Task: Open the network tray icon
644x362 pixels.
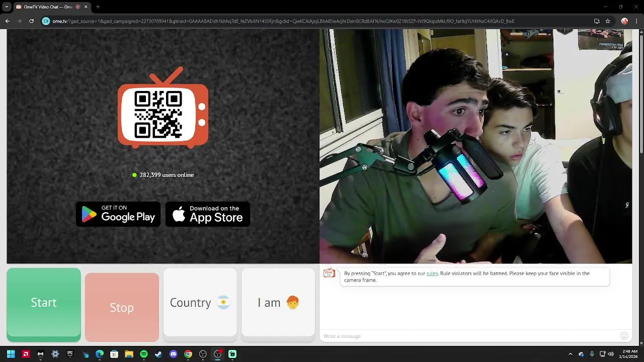Action: 602,354
